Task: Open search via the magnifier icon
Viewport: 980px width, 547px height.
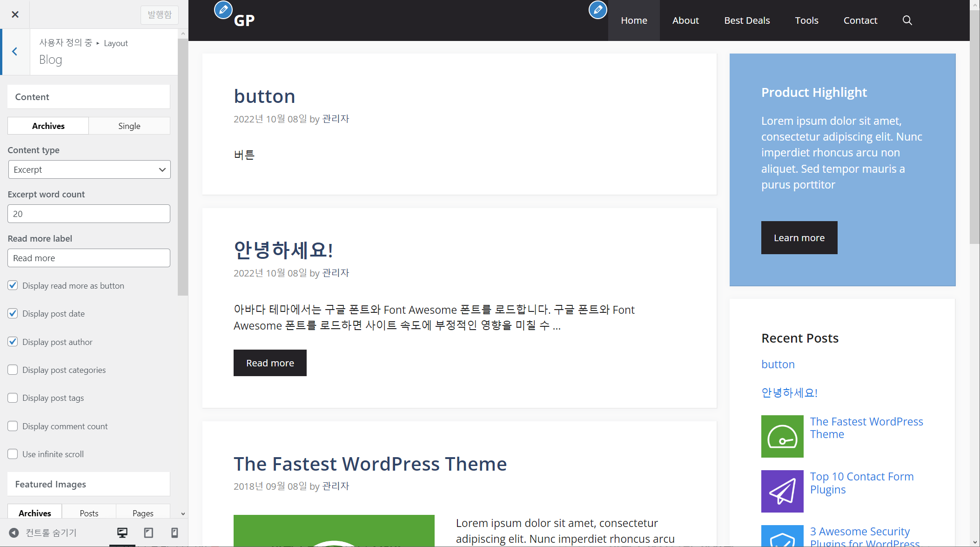Action: coord(907,20)
